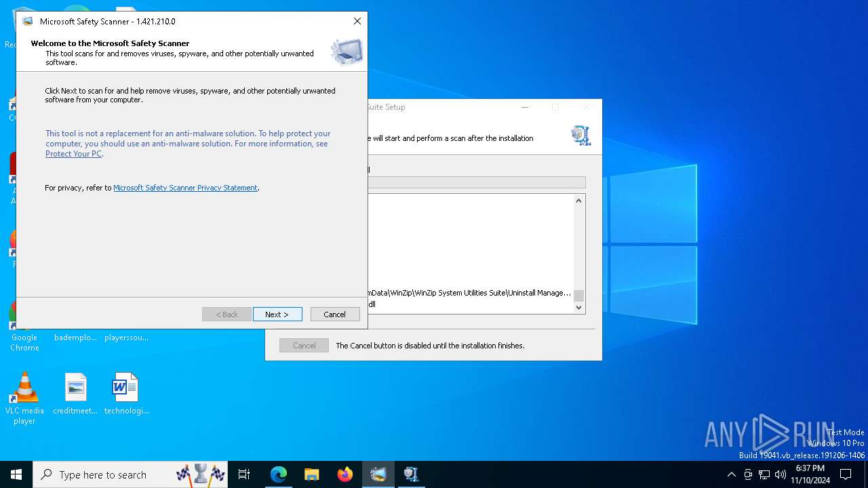Viewport: 868px width, 488px height.
Task: Click Next in Microsoft Safety Scanner
Action: (x=277, y=314)
